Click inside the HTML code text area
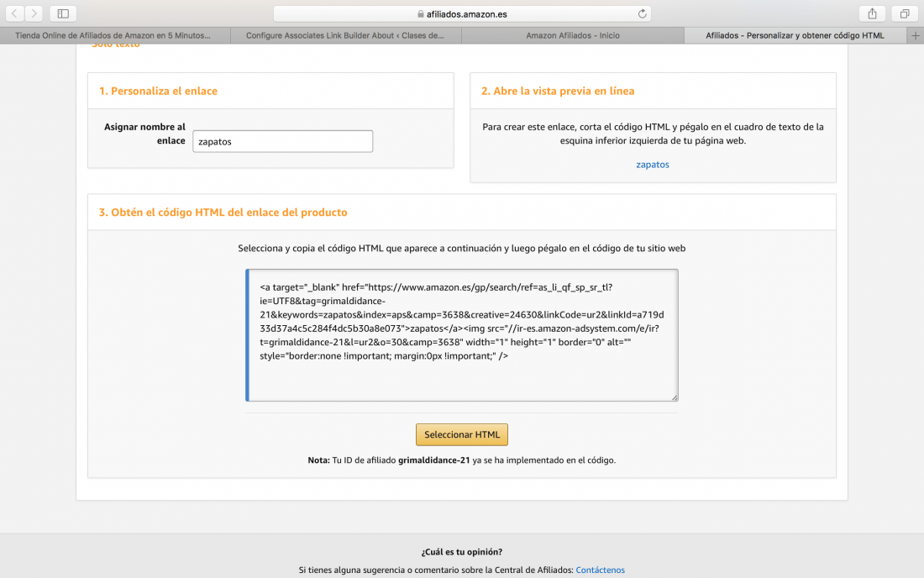 click(x=462, y=335)
